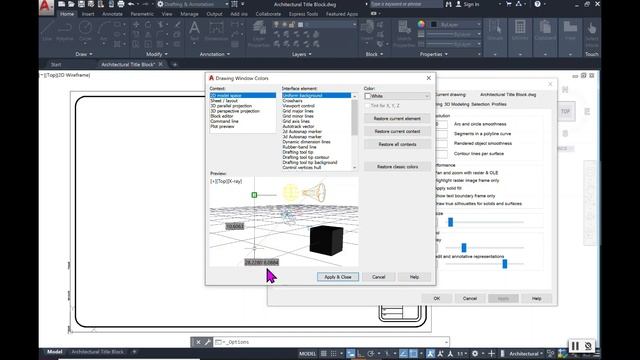The image size is (640, 360).
Task: Switch to the Start file tab
Action: (56, 64)
